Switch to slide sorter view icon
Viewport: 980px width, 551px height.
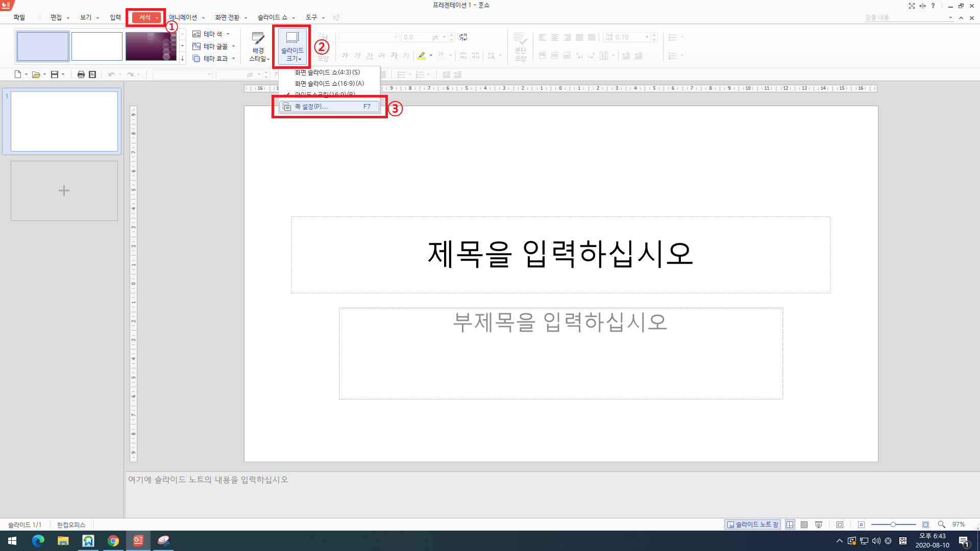click(x=804, y=524)
